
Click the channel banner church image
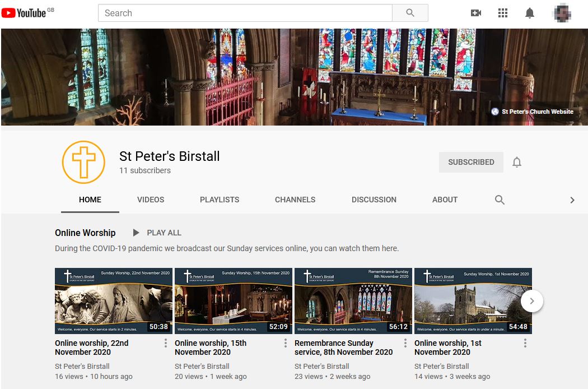pyautogui.click(x=294, y=77)
